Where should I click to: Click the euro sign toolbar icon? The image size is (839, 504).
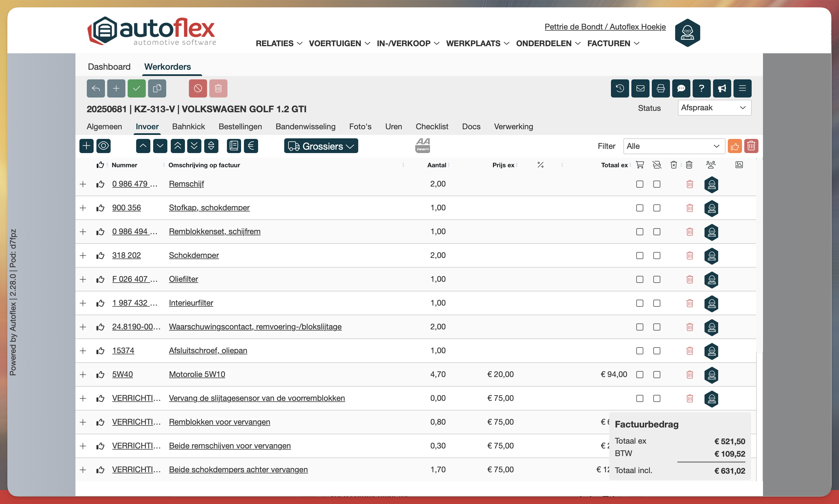(251, 146)
